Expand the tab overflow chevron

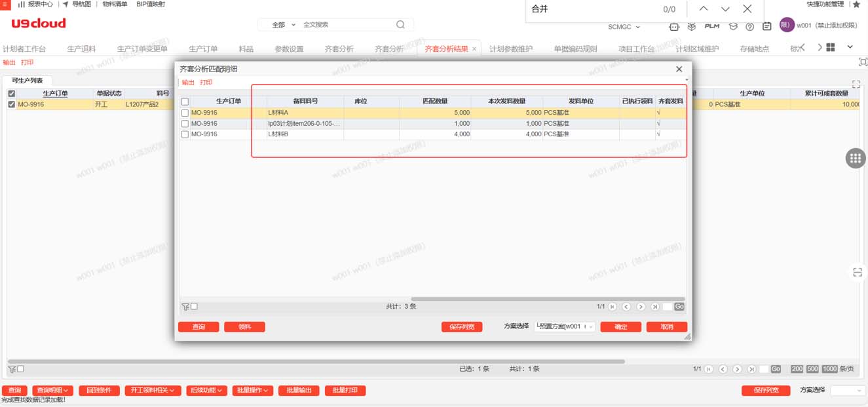click(x=850, y=47)
